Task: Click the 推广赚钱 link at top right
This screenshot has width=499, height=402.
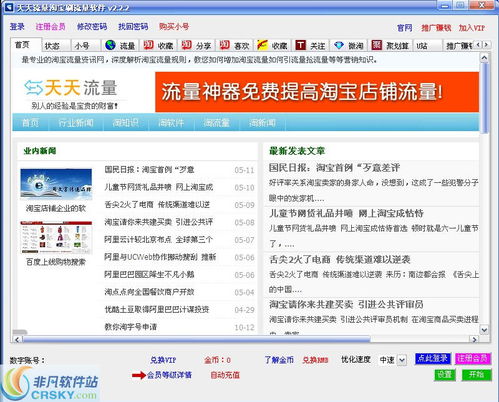Action: click(436, 28)
